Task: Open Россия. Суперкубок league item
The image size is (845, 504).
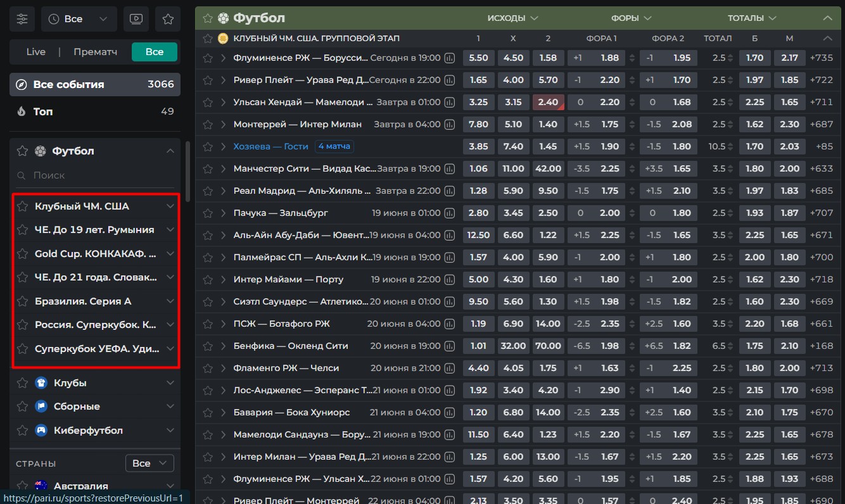Action: point(95,324)
